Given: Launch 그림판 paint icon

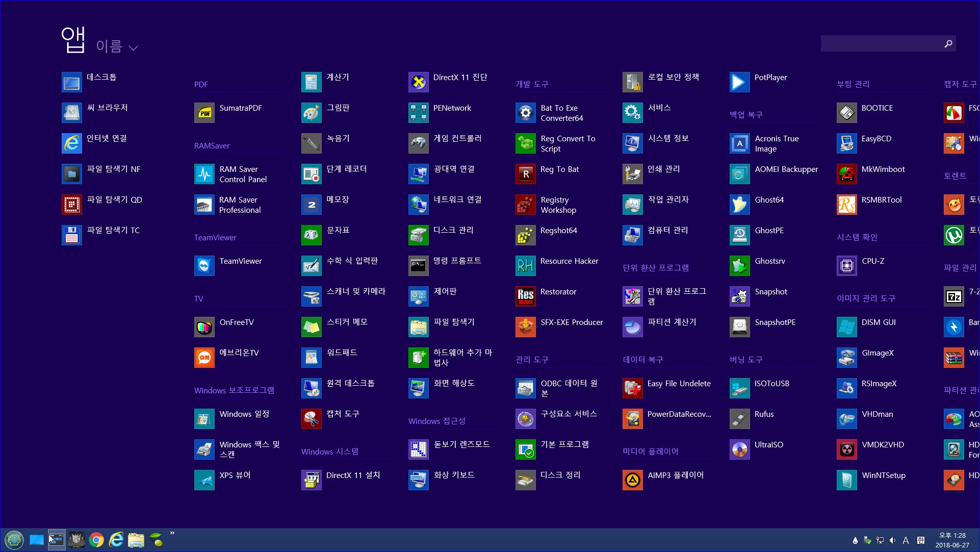Looking at the screenshot, I should (x=312, y=113).
